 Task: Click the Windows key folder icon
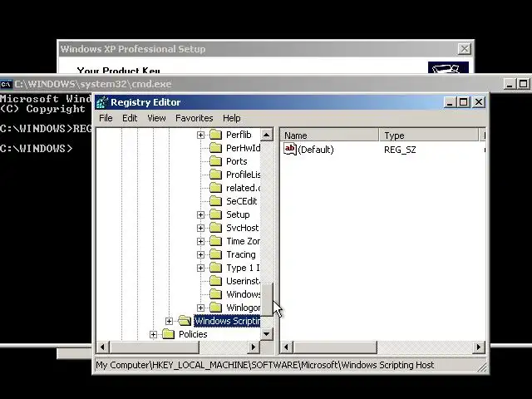tap(215, 294)
